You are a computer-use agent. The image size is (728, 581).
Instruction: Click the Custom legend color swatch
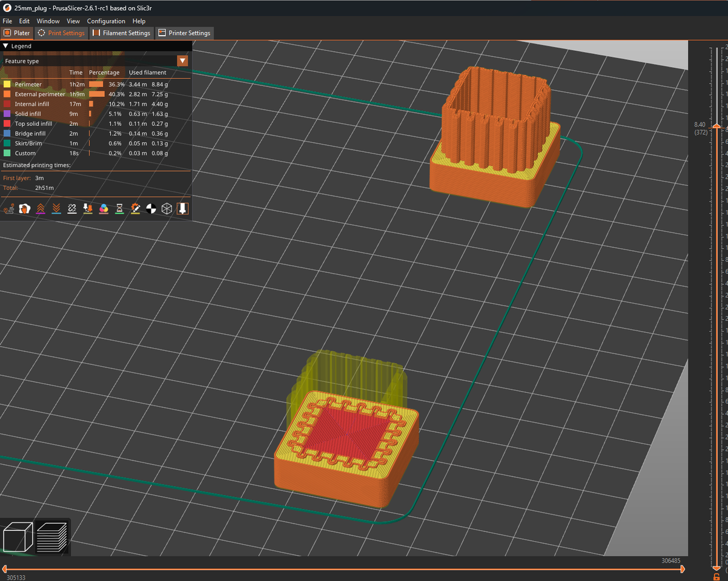(7, 153)
